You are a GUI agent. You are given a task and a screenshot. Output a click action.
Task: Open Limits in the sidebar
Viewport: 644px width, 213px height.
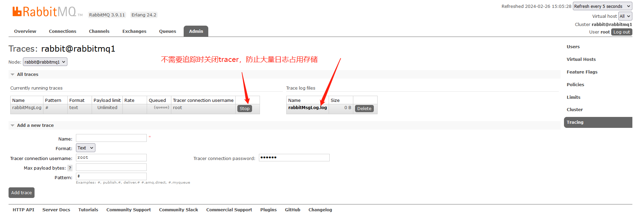[573, 97]
